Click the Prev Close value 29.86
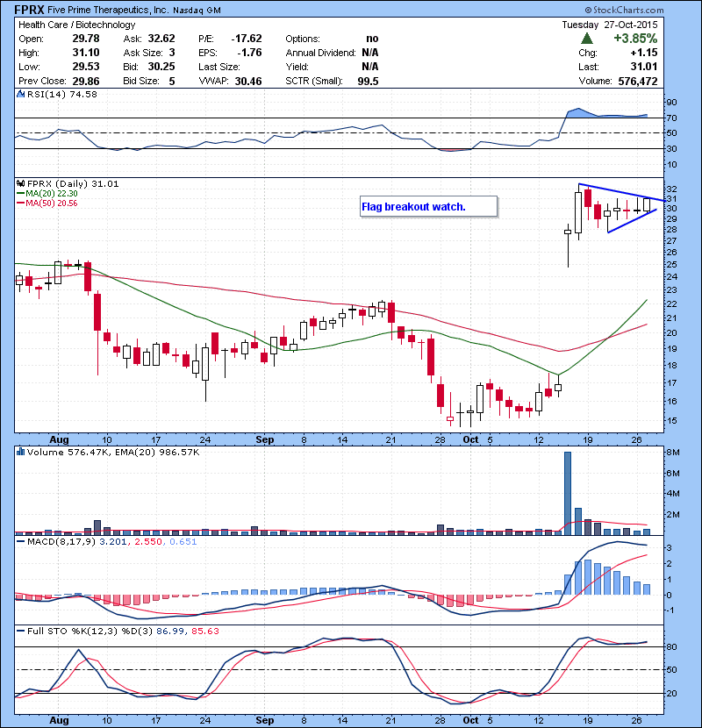The width and height of the screenshot is (702, 728). [86, 81]
